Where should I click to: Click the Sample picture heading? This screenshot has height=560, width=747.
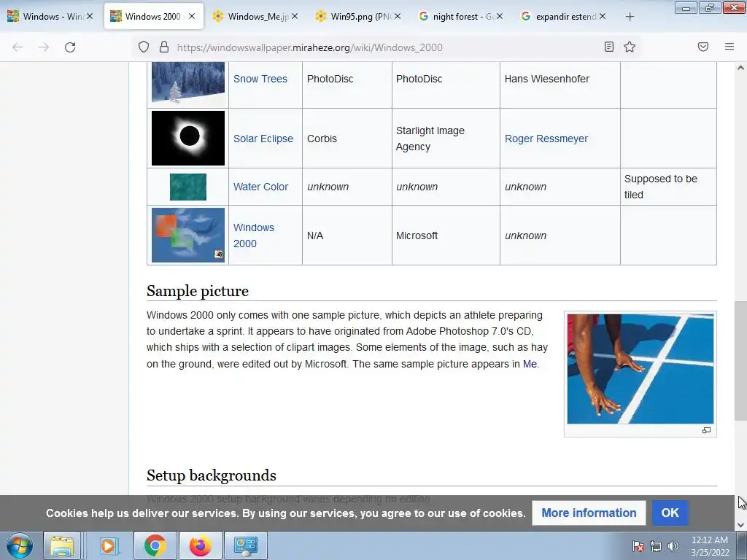pos(198,290)
